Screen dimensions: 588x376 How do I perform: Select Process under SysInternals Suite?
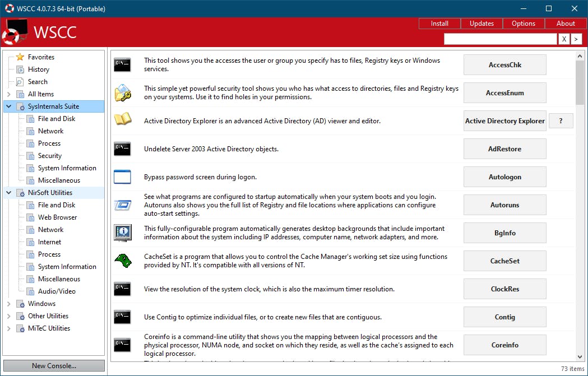(49, 143)
